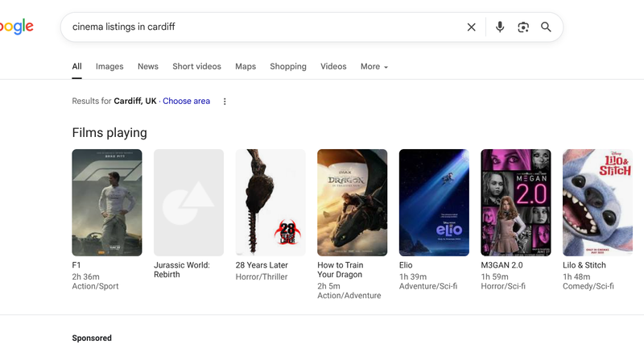Open Google Lens image search icon
644x345 pixels.
coord(522,27)
